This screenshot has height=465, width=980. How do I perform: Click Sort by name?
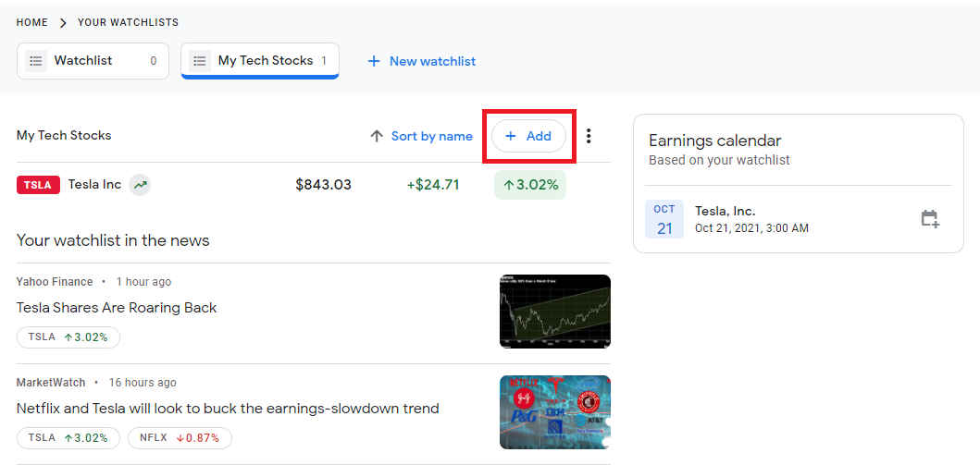432,136
